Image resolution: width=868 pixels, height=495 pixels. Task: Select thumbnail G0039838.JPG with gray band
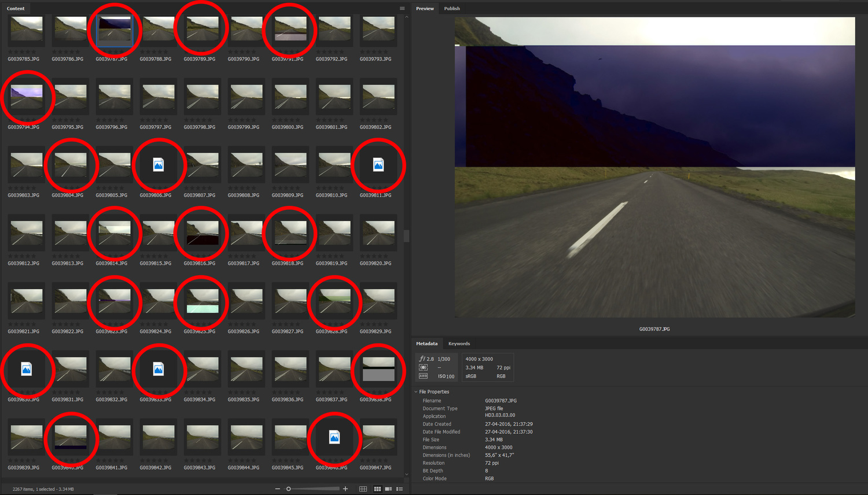coord(378,370)
